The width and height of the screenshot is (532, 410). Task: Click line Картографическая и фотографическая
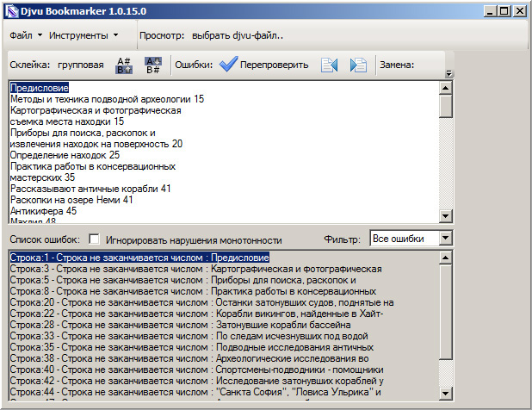[96, 110]
